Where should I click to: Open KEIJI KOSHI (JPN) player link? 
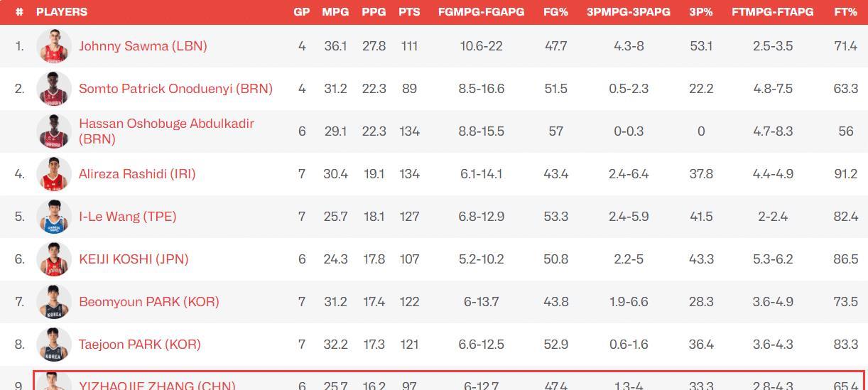point(134,259)
